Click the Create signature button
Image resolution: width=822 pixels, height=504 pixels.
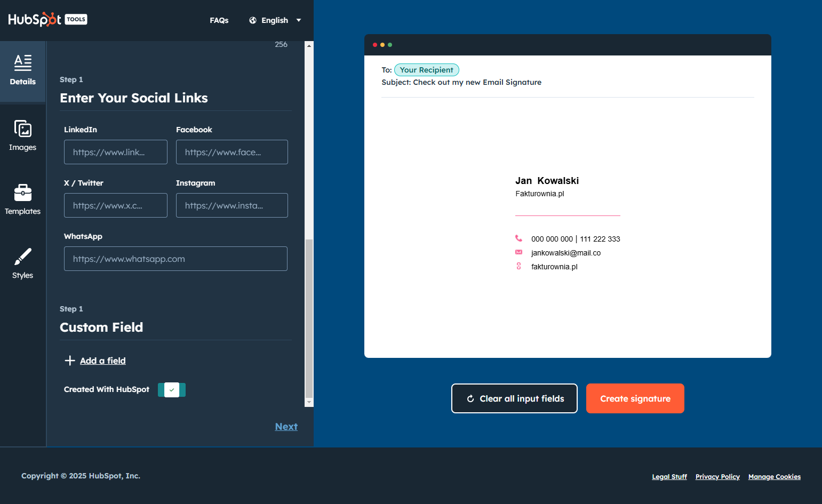(x=635, y=398)
